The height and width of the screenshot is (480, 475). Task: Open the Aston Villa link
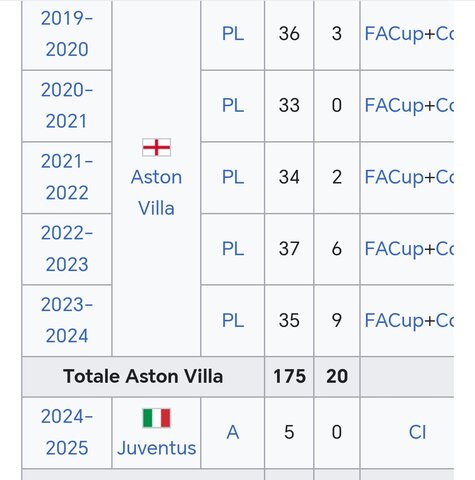156,193
